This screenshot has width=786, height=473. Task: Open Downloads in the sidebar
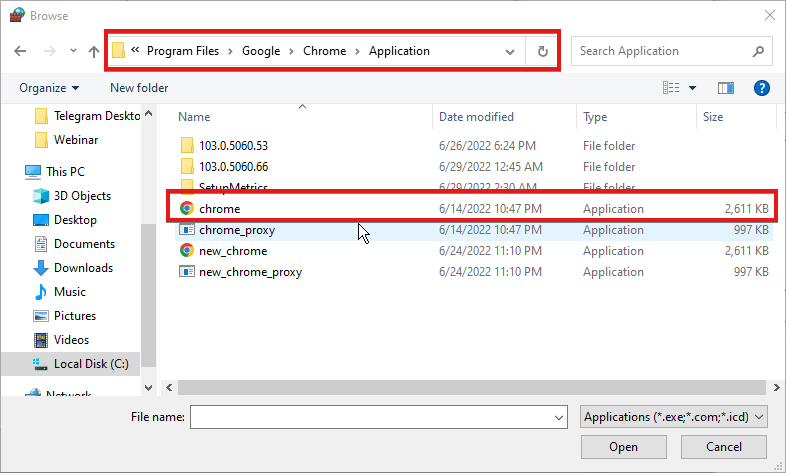73,268
